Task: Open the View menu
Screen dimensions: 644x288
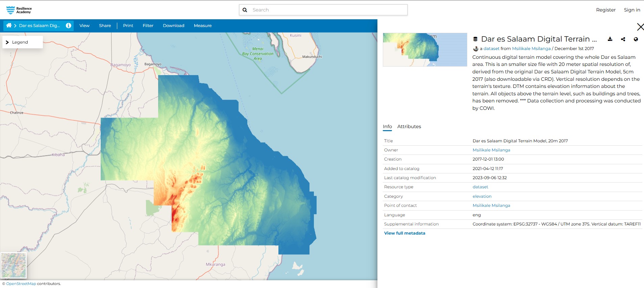Action: click(84, 26)
